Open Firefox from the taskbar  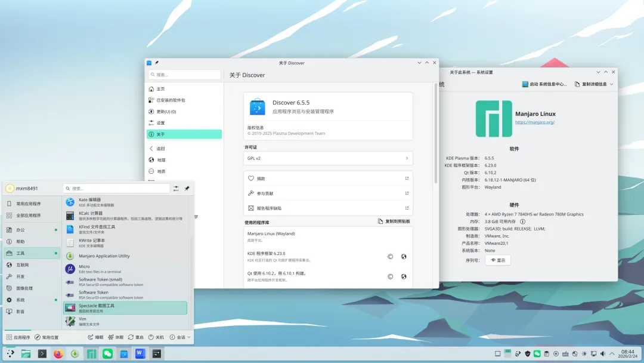pyautogui.click(x=58, y=353)
